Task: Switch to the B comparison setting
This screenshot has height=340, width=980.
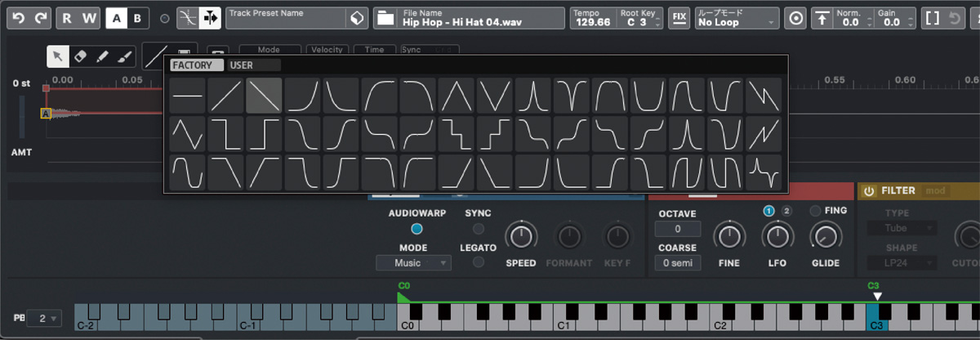Action: click(x=139, y=18)
